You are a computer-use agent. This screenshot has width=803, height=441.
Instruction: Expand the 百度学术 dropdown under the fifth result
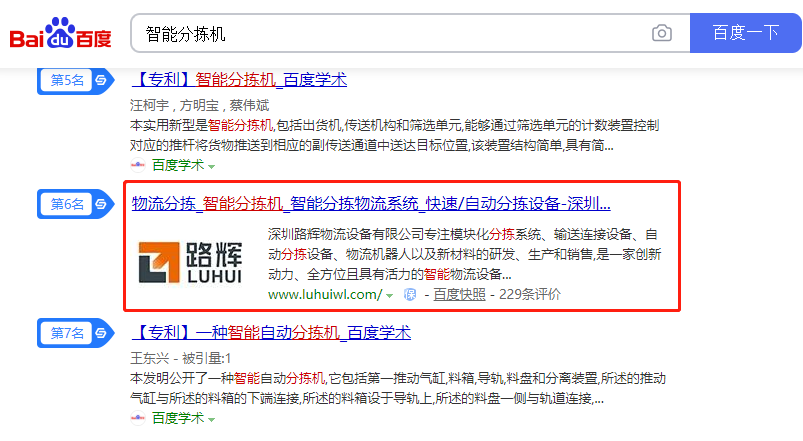tap(211, 166)
